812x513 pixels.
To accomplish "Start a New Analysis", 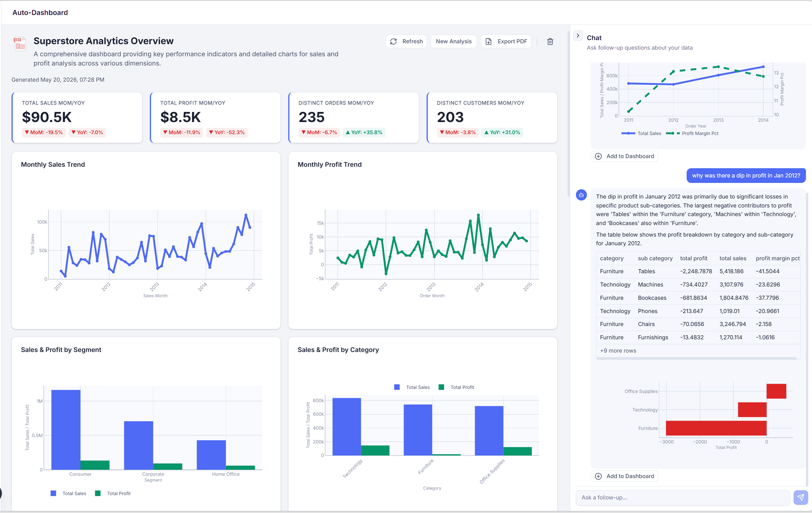I will [453, 41].
